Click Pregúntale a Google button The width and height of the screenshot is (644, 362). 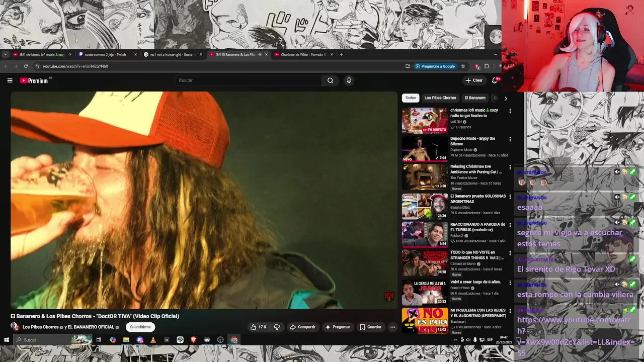pyautogui.click(x=436, y=66)
